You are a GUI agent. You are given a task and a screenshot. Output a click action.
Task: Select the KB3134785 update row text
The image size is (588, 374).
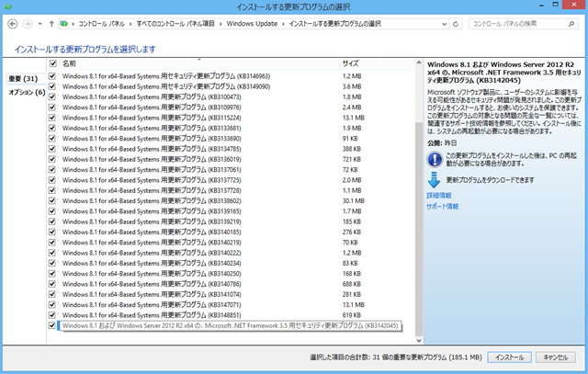[152, 149]
